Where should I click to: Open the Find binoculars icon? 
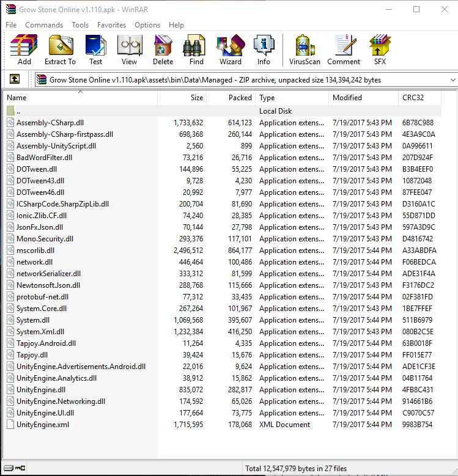click(x=194, y=45)
